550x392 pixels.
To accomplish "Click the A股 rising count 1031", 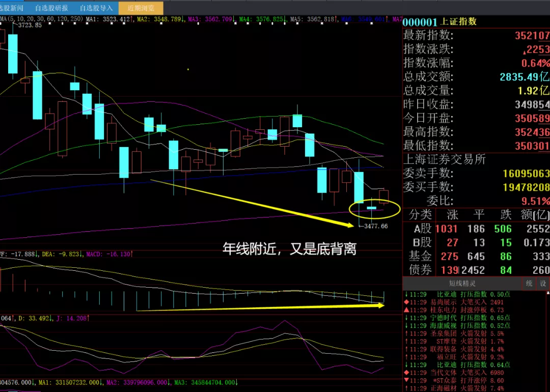I will [446, 229].
